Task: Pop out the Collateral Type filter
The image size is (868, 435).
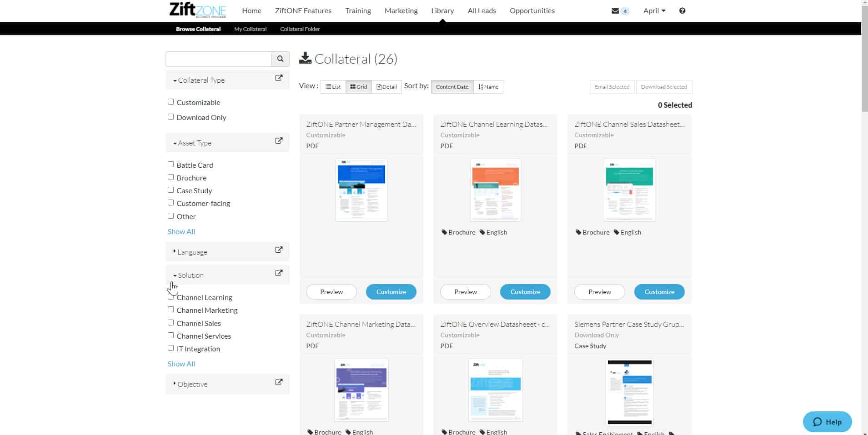Action: click(x=279, y=78)
